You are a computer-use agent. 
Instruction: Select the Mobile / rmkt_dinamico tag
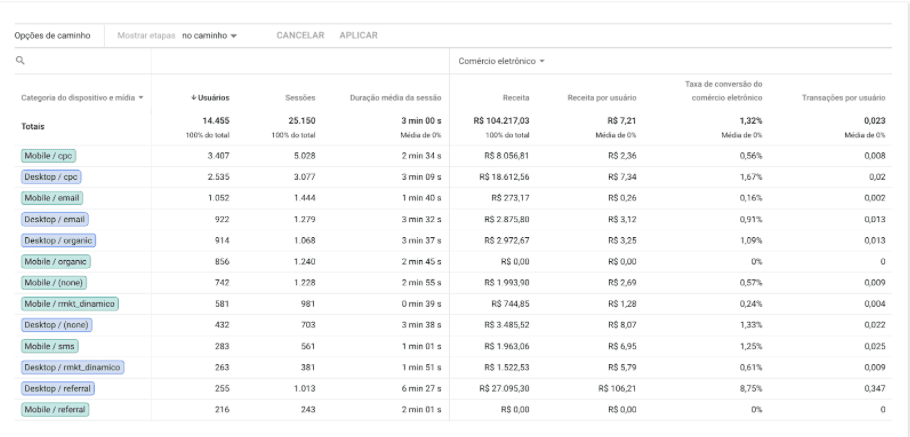[x=69, y=304]
